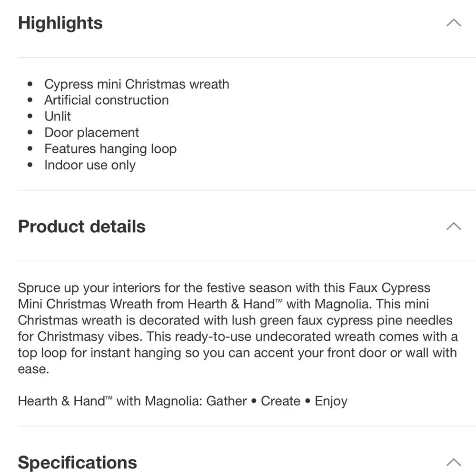Select the 'Artificial construction' highlight item
This screenshot has width=476, height=476.
click(107, 100)
